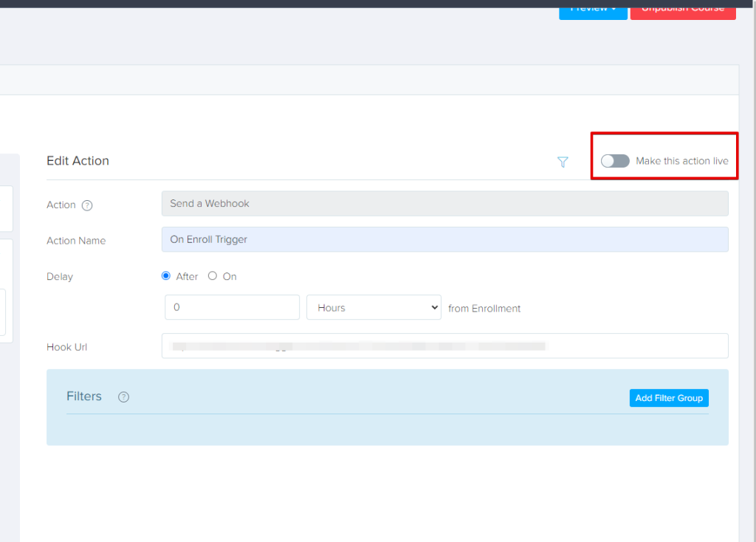Open the Hours delay unit dropdown
The width and height of the screenshot is (756, 542).
click(374, 308)
